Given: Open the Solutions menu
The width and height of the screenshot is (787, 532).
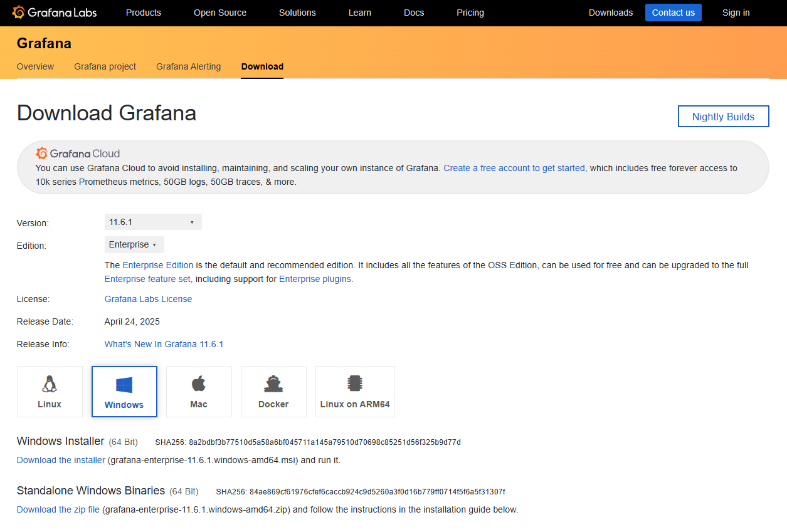Looking at the screenshot, I should click(x=297, y=13).
